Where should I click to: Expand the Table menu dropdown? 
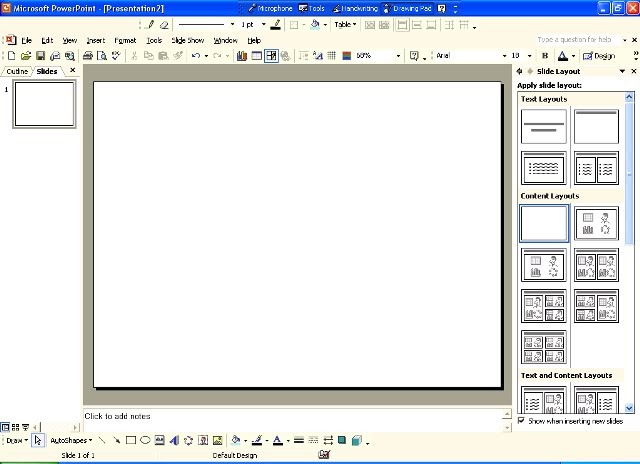[x=345, y=25]
